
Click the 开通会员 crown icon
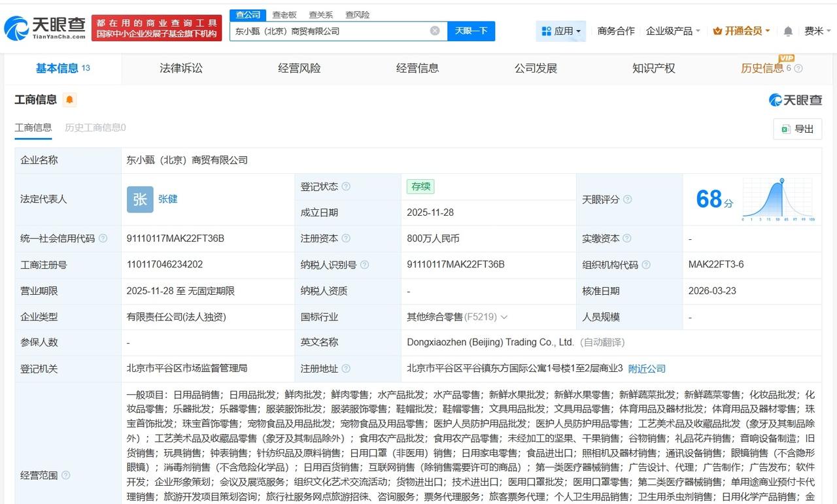(717, 31)
